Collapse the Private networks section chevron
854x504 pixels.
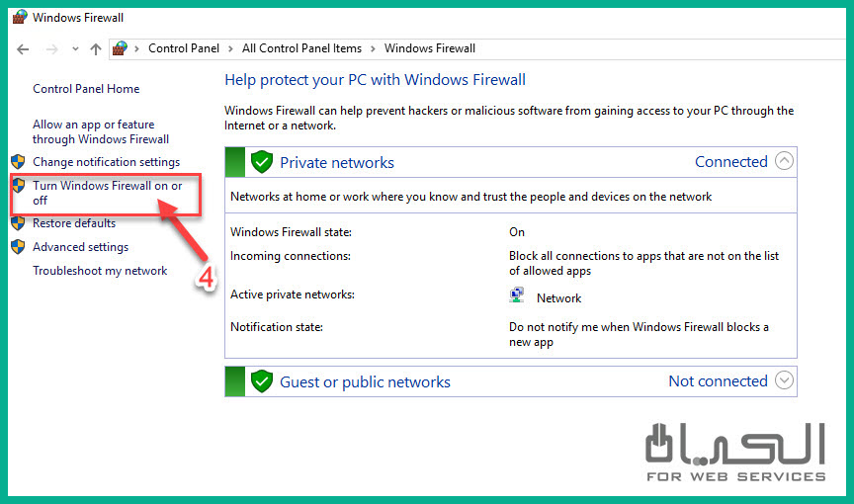784,161
